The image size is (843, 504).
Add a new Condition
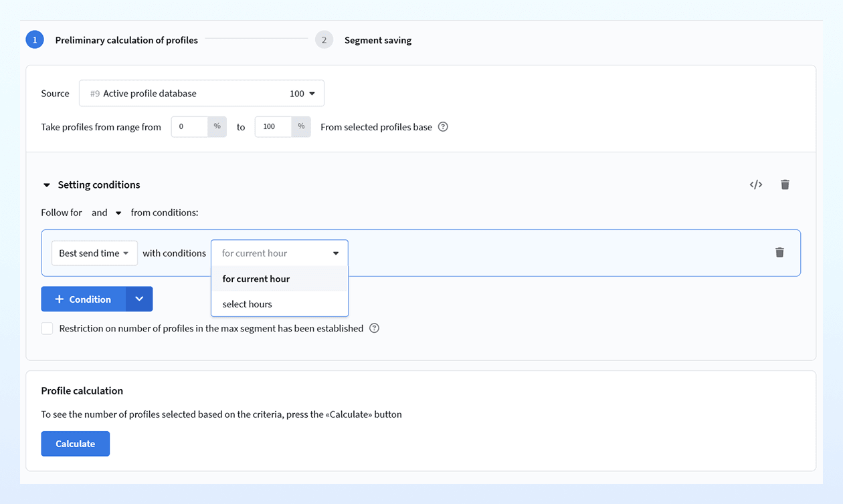(x=84, y=299)
